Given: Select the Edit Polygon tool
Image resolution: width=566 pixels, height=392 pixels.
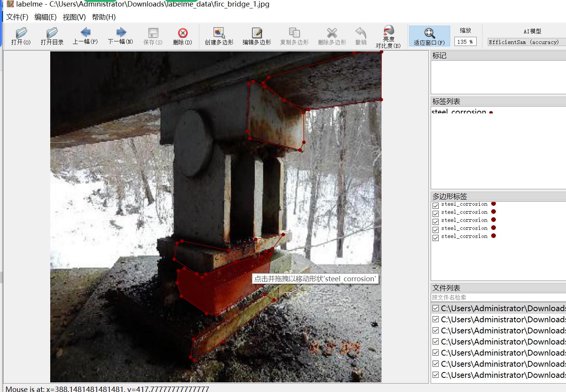Looking at the screenshot, I should click(257, 36).
